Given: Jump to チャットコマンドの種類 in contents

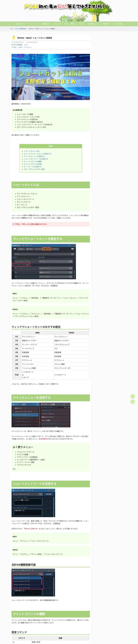Looking at the screenshot, I should (33, 162).
